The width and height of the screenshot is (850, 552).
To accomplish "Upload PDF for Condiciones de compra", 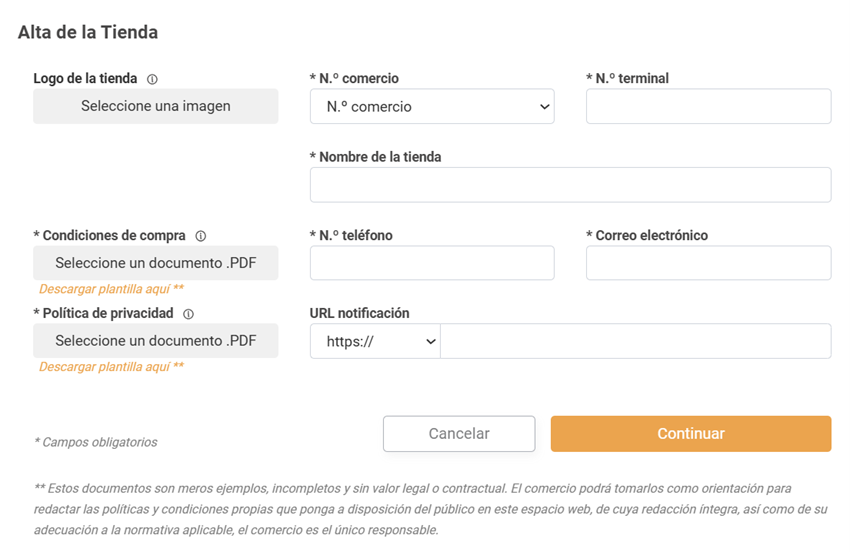I will click(x=156, y=263).
